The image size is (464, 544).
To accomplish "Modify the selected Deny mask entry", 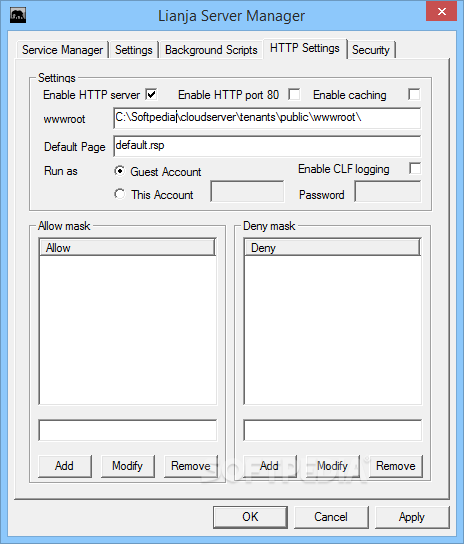I will (332, 466).
